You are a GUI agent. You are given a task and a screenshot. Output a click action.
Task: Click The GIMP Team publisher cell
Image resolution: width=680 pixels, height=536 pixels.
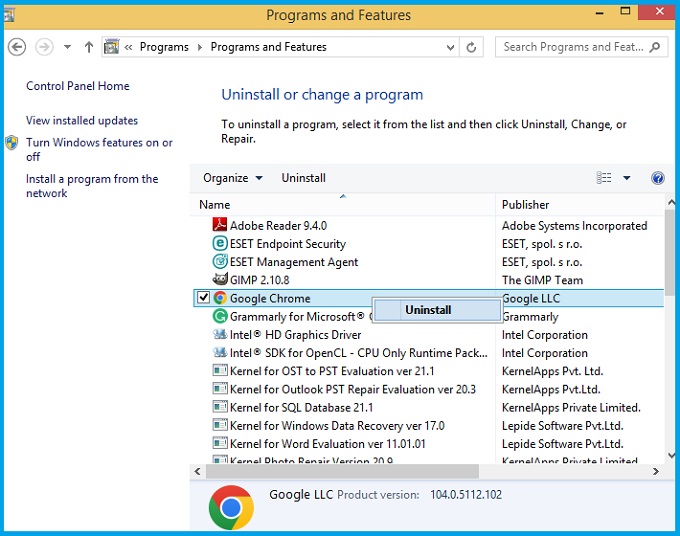(x=542, y=280)
